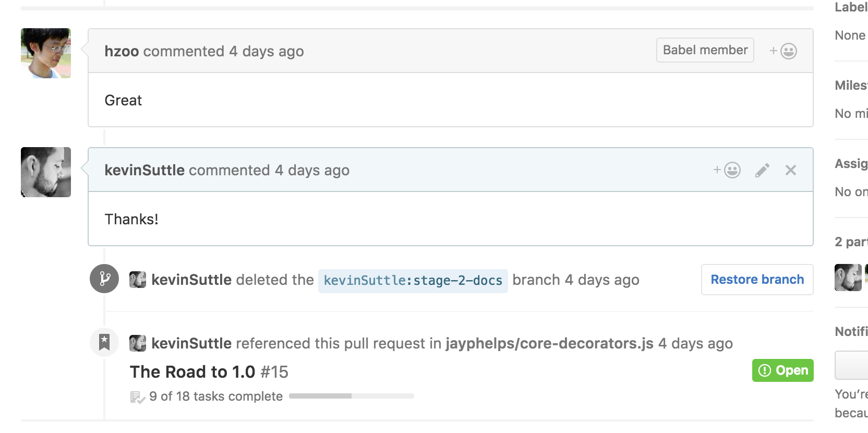
Task: Delete kevinSuttle's comment with X icon
Action: click(791, 170)
